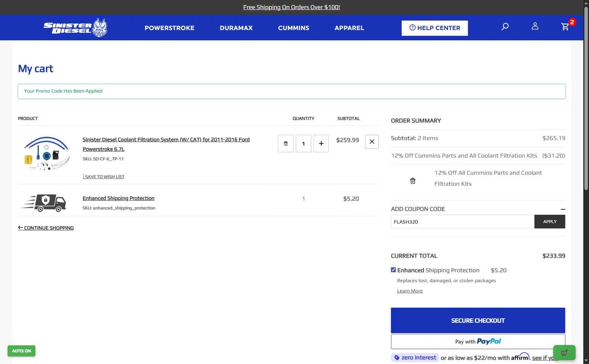589x364 pixels.
Task: Click the search magnifier icon
Action: click(x=505, y=27)
